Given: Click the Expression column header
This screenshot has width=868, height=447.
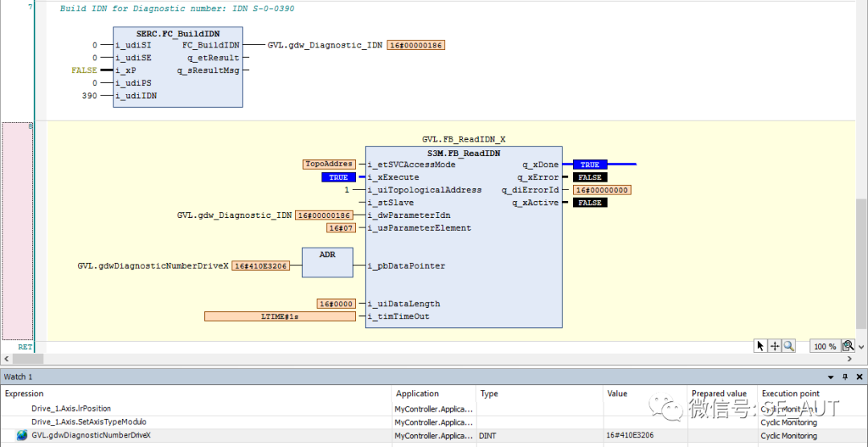Looking at the screenshot, I should click(24, 394).
